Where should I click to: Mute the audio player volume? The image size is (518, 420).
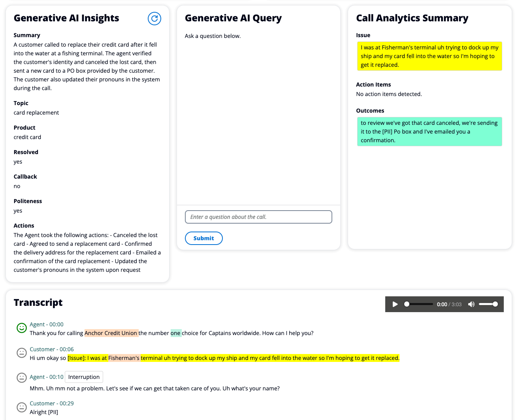click(471, 304)
